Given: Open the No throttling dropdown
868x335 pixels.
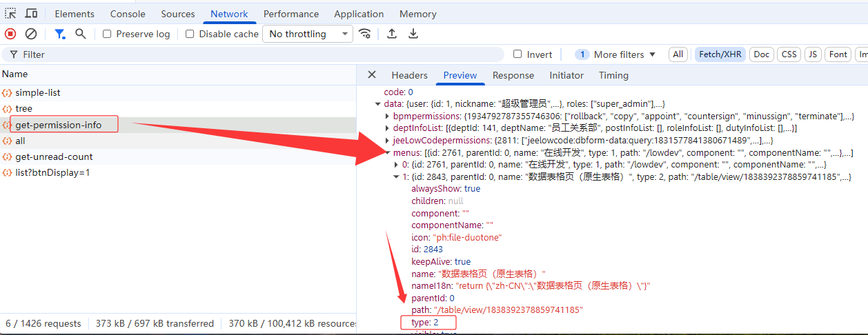Looking at the screenshot, I should click(307, 34).
